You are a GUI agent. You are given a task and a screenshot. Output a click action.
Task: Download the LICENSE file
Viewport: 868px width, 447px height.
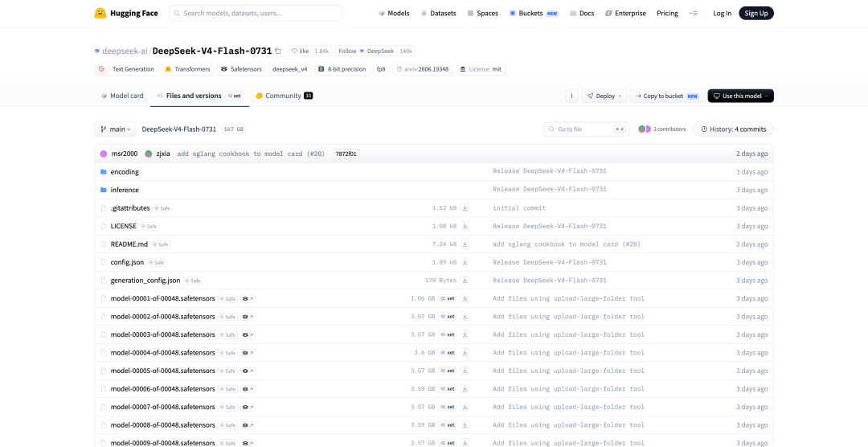(x=465, y=226)
